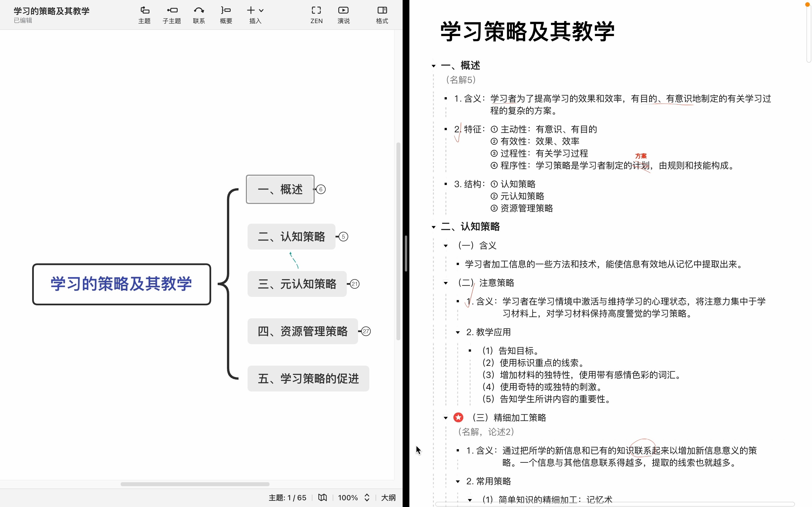Screen dimensions: 812x507
Task: Click the 学习的策略及其教学 document title
Action: coord(51,10)
